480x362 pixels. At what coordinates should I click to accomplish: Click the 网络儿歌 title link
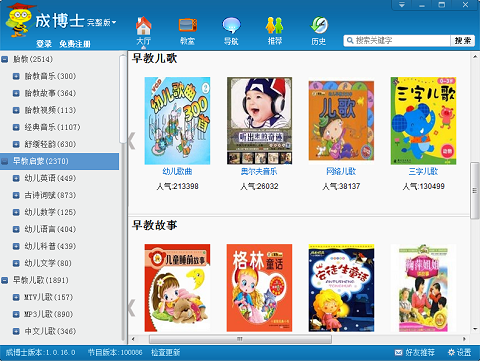[x=341, y=172]
